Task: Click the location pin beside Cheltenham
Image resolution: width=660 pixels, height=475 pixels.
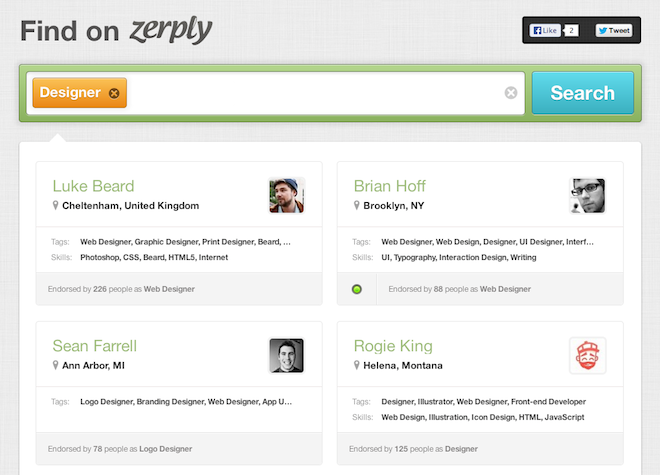Action: click(55, 205)
